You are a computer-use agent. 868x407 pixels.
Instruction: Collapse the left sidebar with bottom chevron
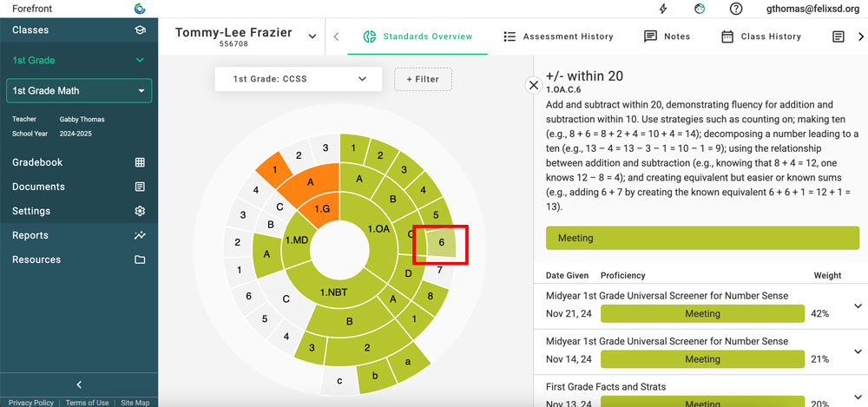(79, 384)
